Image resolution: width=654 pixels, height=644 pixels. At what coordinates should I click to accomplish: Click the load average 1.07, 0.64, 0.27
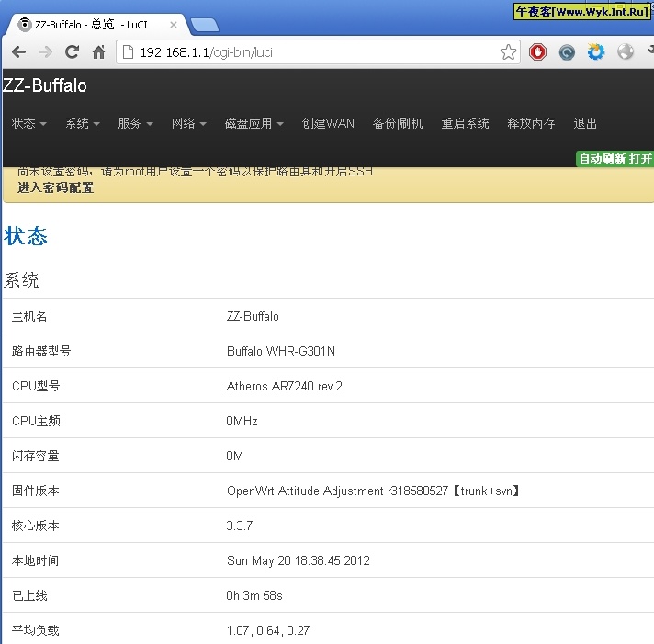pyautogui.click(x=268, y=630)
